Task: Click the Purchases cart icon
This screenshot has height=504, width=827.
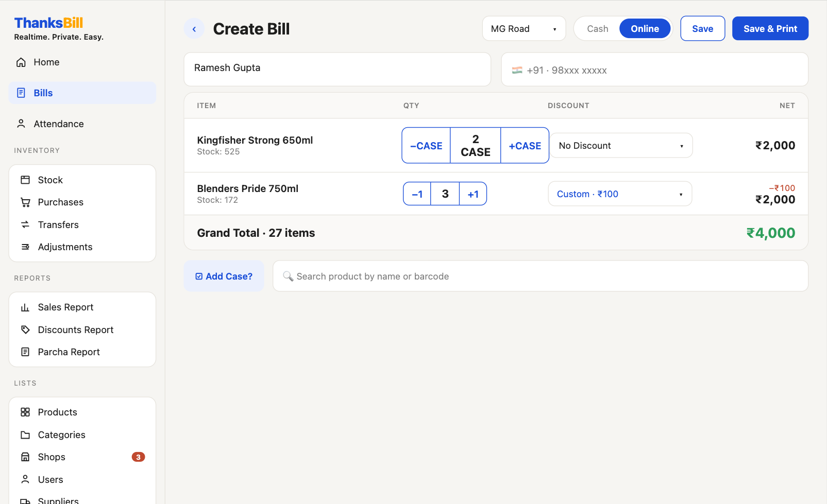Action: [x=25, y=202]
